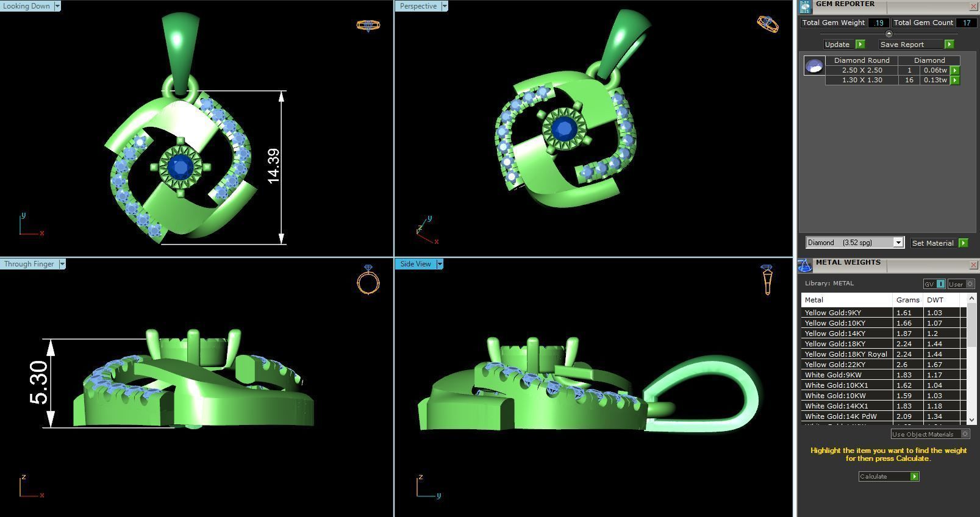
Task: Click ring icon in Side View viewport
Action: [x=767, y=280]
